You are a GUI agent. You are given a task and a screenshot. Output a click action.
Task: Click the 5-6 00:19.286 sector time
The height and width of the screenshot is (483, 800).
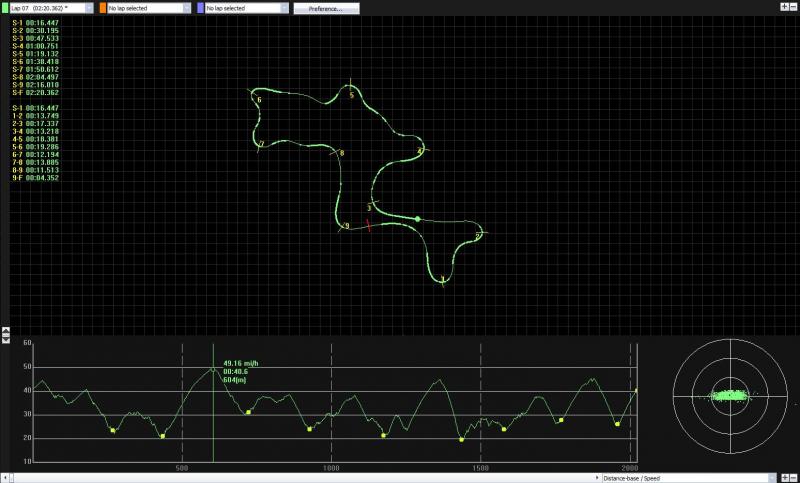35,147
